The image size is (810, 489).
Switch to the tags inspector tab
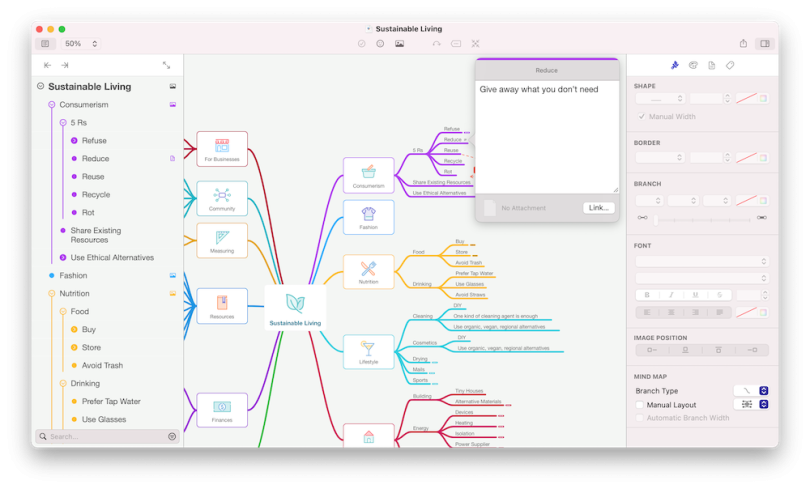point(730,65)
